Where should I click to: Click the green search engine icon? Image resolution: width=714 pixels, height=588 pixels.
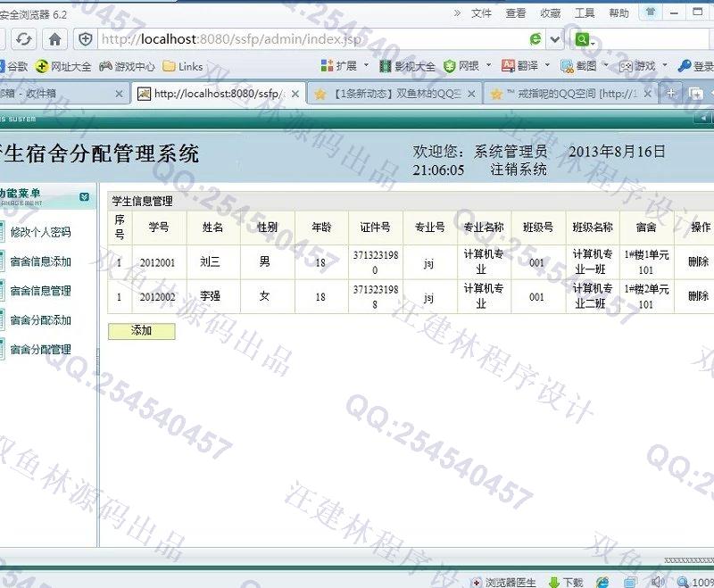pos(585,40)
